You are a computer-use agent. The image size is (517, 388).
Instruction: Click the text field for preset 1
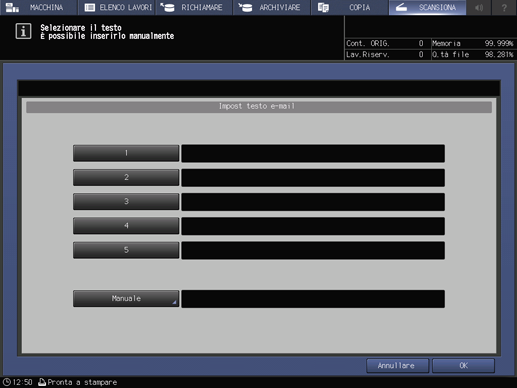(313, 153)
